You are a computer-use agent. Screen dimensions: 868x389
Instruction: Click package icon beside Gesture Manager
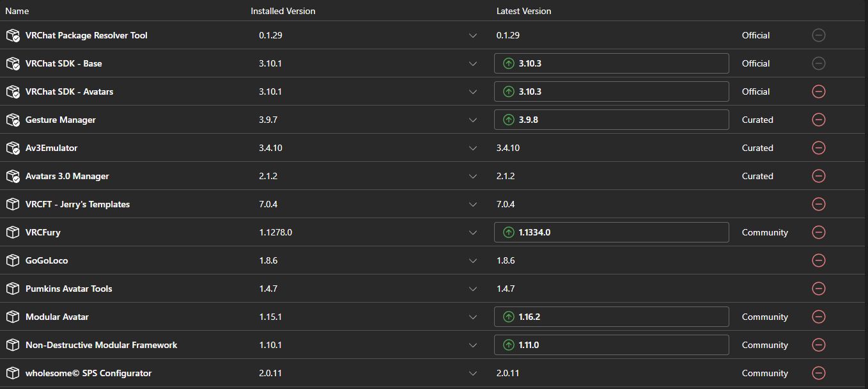point(13,120)
